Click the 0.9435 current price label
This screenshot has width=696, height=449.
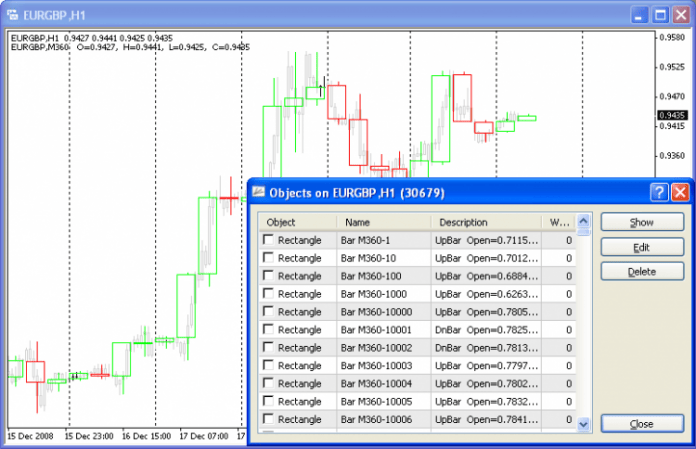[x=671, y=115]
